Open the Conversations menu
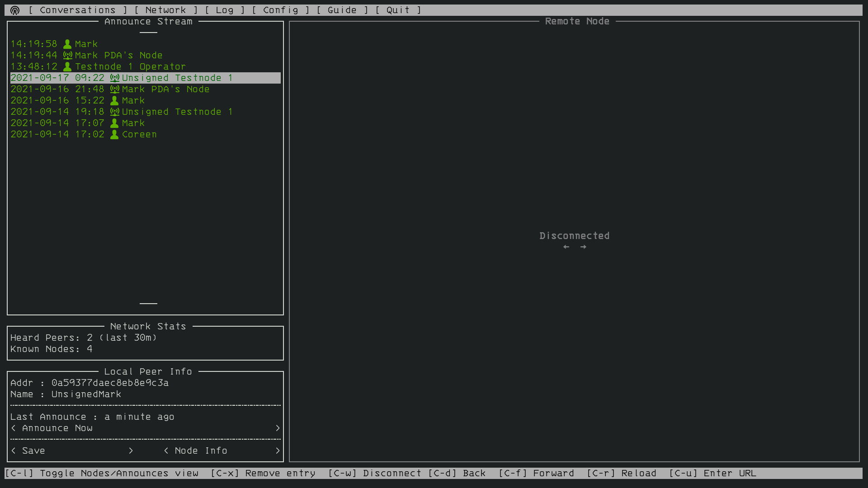Viewport: 868px width, 488px height. coord(77,10)
